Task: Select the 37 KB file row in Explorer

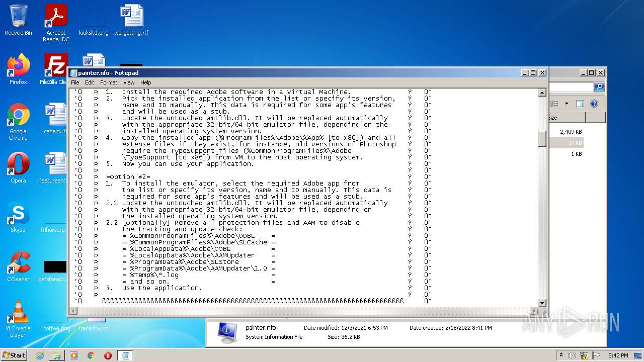Action: pyautogui.click(x=567, y=143)
